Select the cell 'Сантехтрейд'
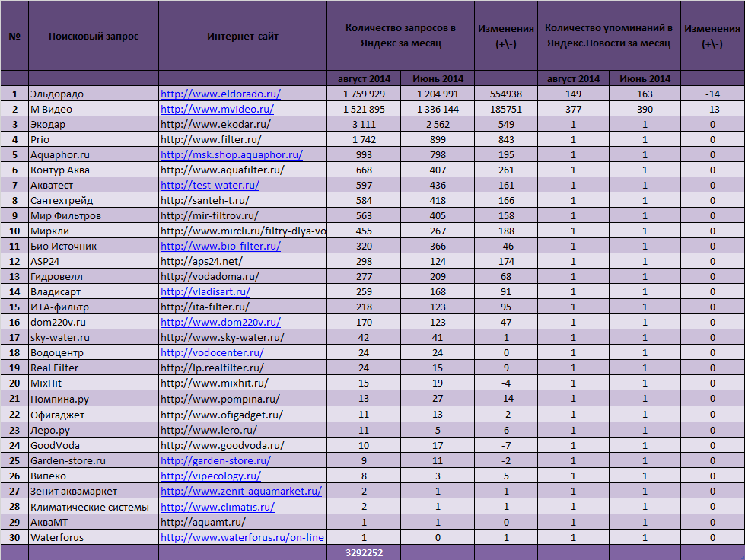This screenshot has width=745, height=560. click(94, 200)
